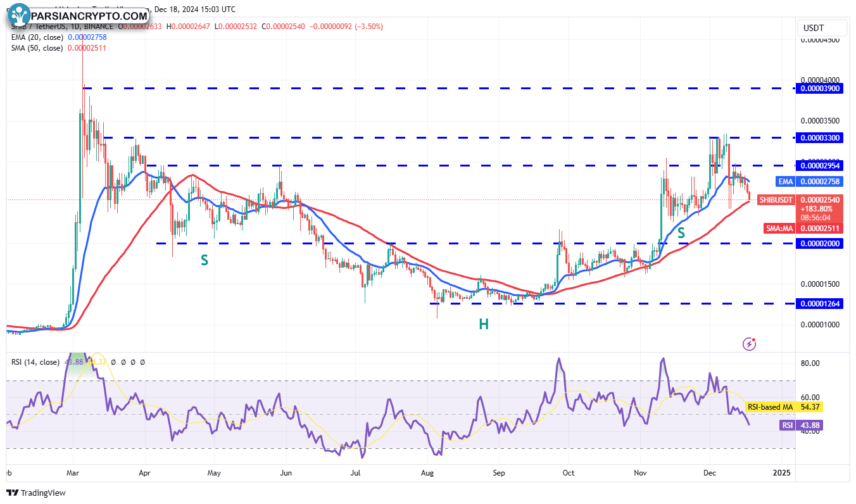This screenshot has height=504, width=856.
Task: Click the 0.00001000 price scale value
Action: pos(821,324)
